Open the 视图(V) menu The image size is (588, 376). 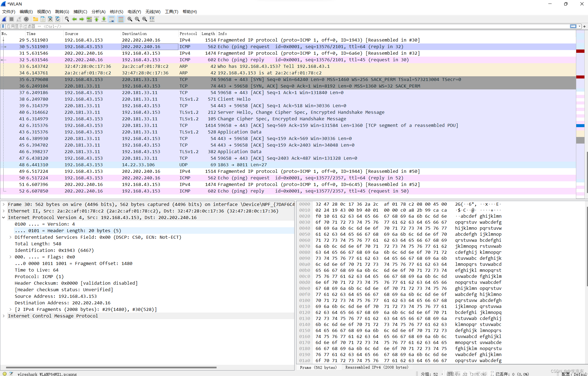tap(44, 11)
